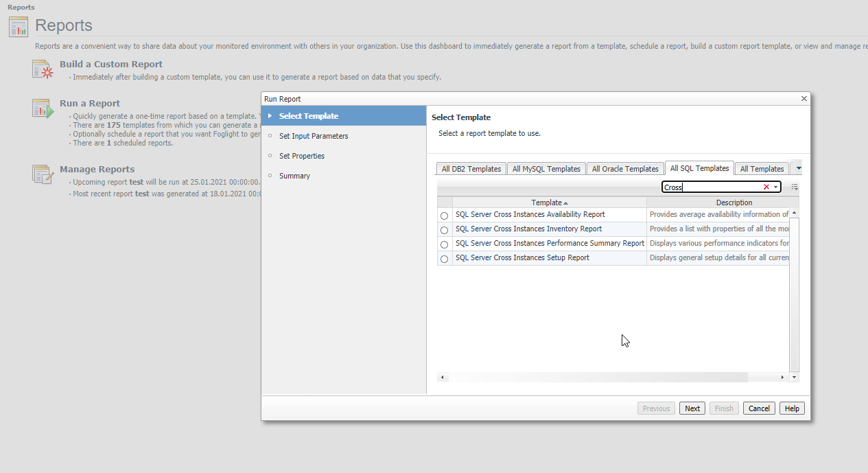Select SQL Server Cross Instances Availability Report radio

[444, 216]
